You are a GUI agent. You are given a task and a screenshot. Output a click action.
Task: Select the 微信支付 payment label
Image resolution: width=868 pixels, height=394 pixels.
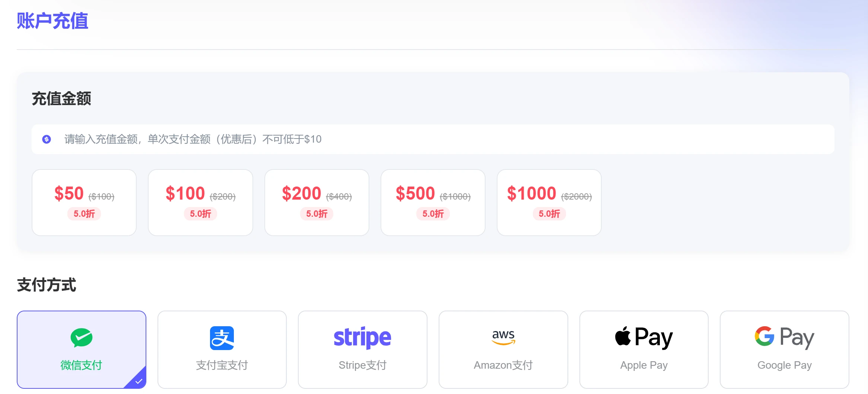point(81,365)
